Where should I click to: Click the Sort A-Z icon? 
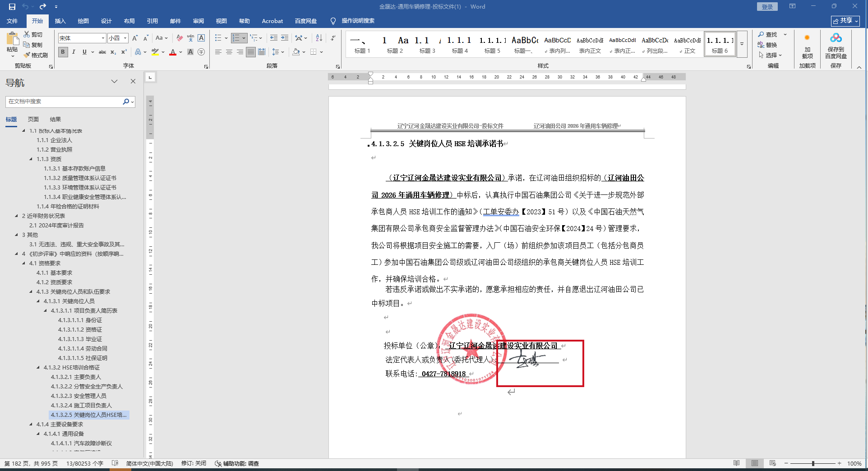pos(319,38)
